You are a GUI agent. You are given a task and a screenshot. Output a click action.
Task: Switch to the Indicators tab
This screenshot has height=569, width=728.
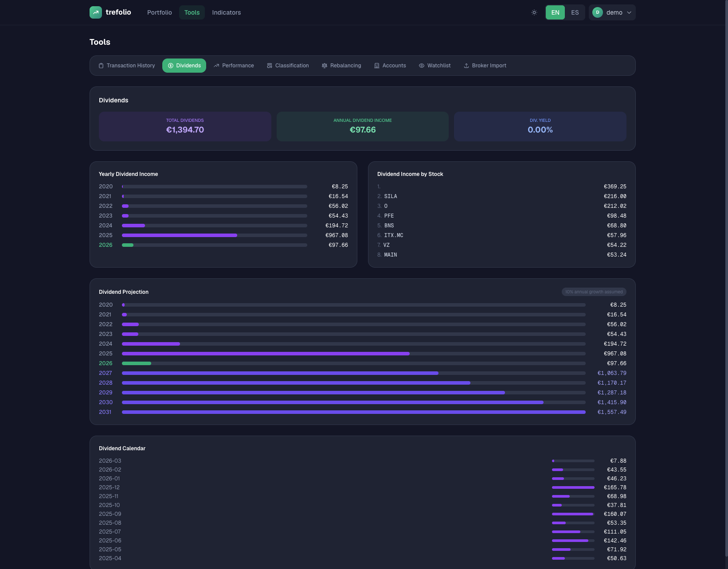226,12
